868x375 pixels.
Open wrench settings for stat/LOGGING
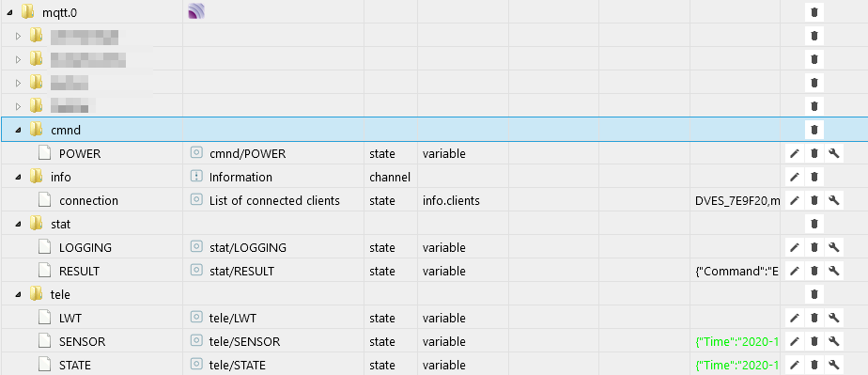point(833,247)
